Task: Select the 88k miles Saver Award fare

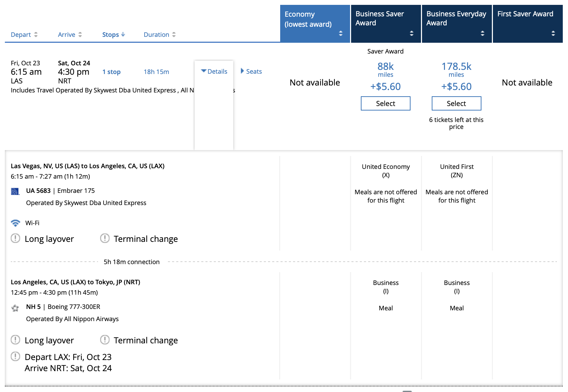Action: pyautogui.click(x=386, y=103)
